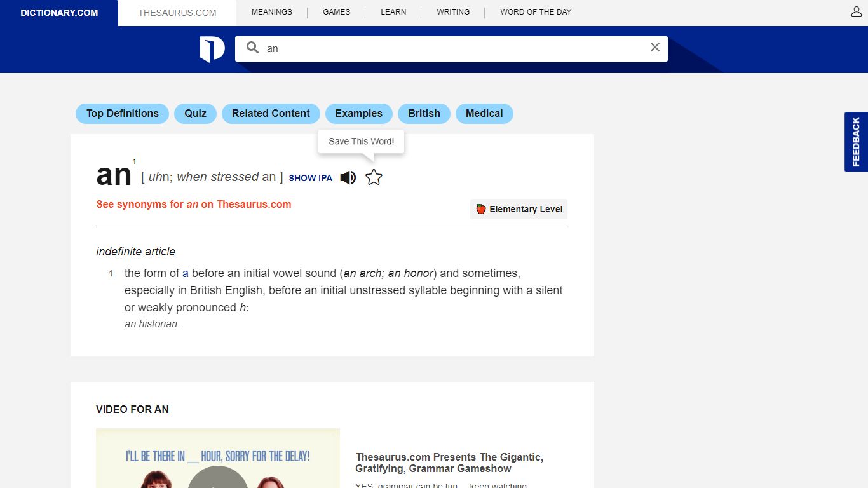868x488 pixels.
Task: Open the Feedback side tab
Action: 856,142
